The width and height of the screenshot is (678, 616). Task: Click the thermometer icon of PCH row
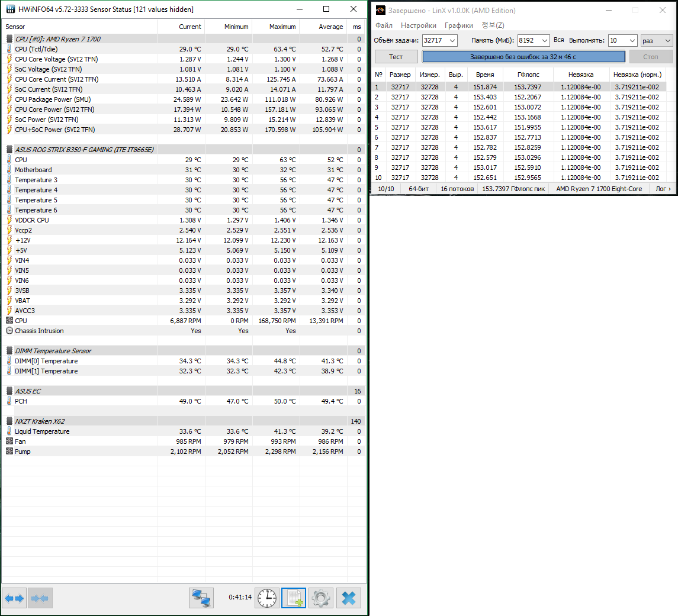tap(9, 401)
